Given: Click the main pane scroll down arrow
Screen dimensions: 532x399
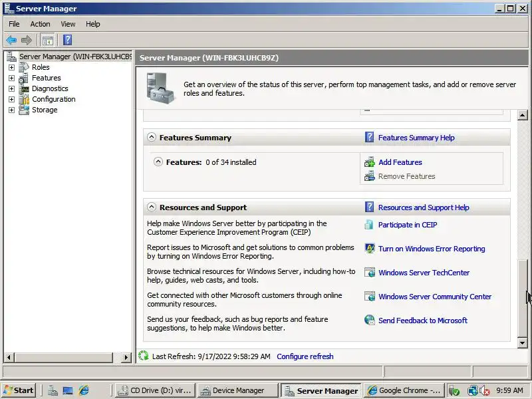Looking at the screenshot, I should pyautogui.click(x=523, y=342).
